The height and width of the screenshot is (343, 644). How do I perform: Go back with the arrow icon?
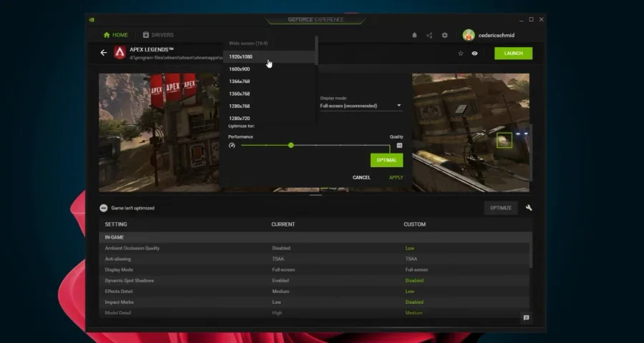click(x=104, y=52)
